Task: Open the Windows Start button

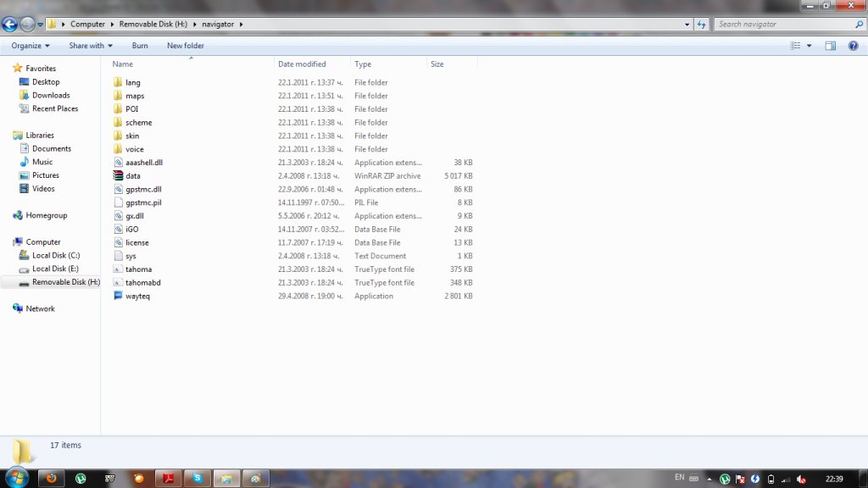Action: [x=17, y=478]
